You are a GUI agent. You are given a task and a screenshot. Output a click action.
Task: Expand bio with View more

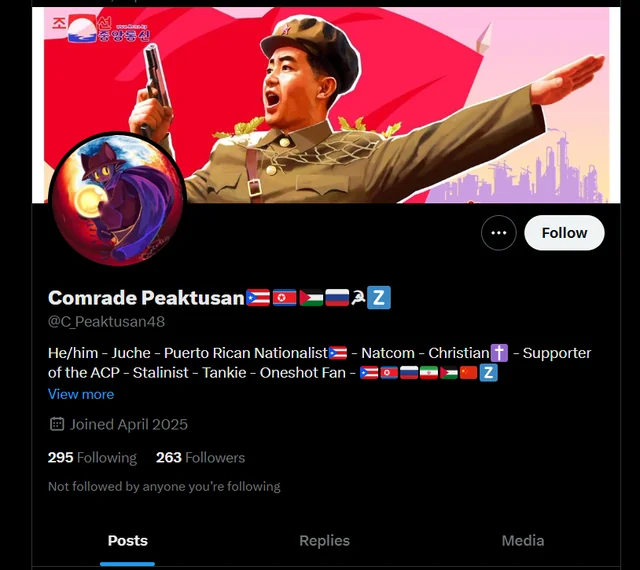[x=81, y=394]
